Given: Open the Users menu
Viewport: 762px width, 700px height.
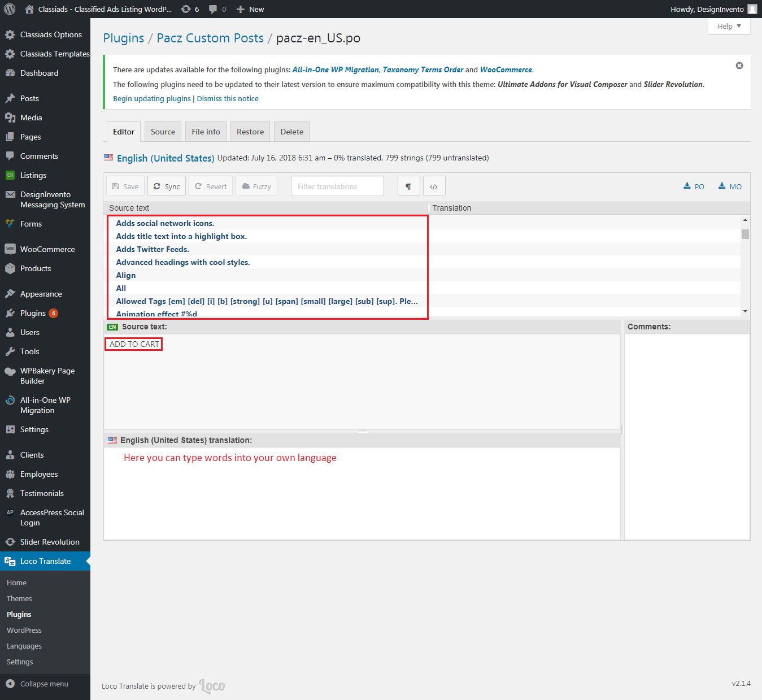Looking at the screenshot, I should click(45, 332).
